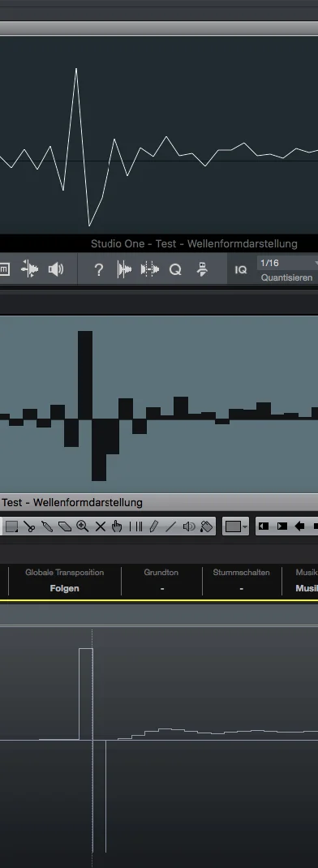Select the Glue tube tool

tap(47, 526)
